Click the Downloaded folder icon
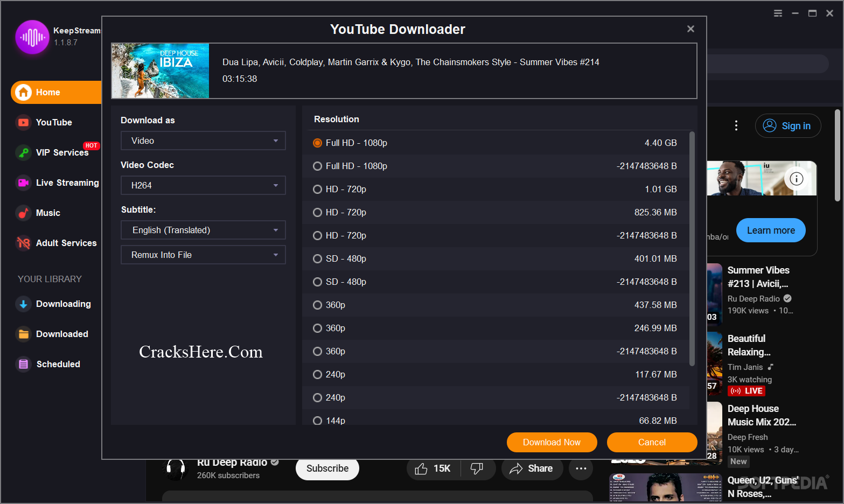The height and width of the screenshot is (504, 844). 23,334
